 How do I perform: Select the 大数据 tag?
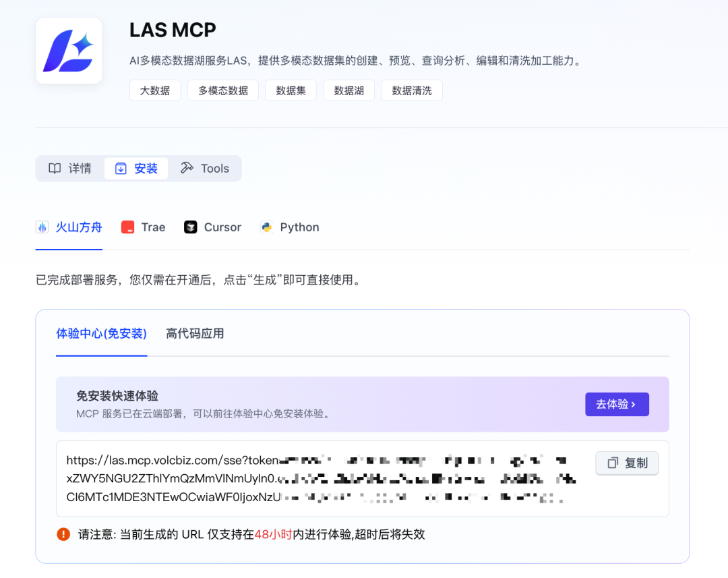155,90
